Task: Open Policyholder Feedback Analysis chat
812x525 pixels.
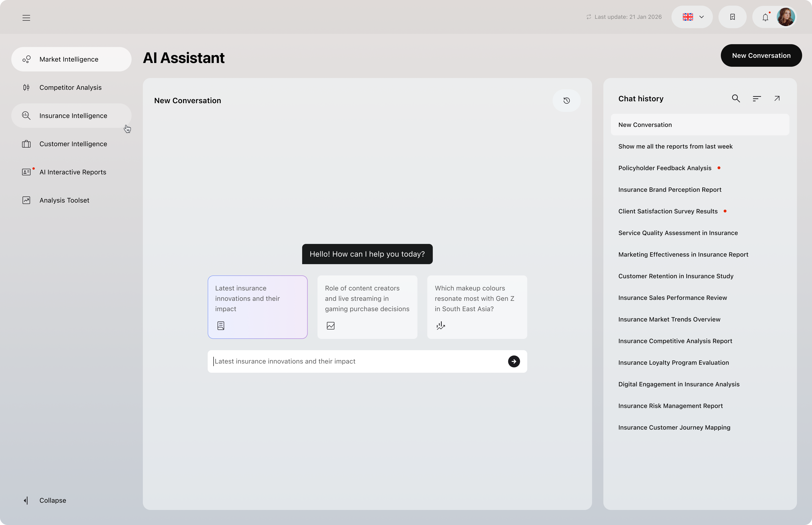Action: [x=664, y=168]
